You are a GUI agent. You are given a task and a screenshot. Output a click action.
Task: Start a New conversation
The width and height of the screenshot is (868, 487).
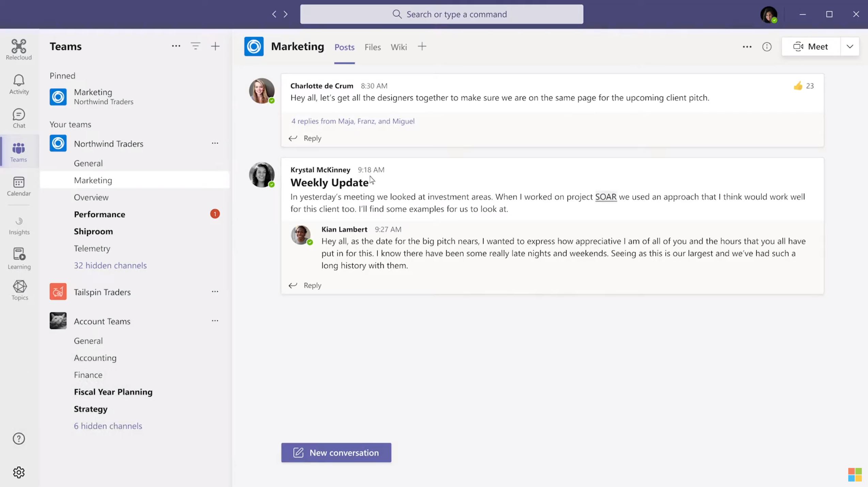pyautogui.click(x=336, y=453)
